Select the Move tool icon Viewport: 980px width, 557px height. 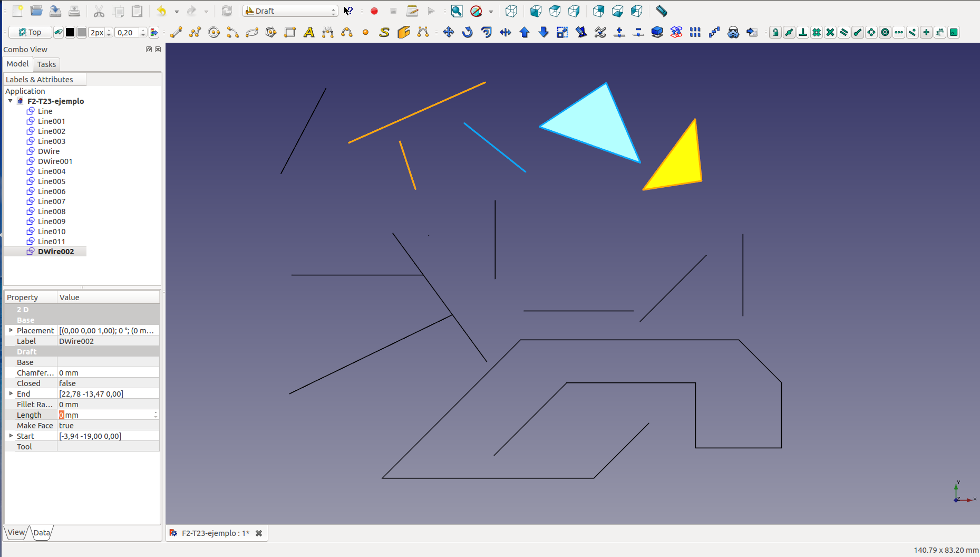pos(449,33)
